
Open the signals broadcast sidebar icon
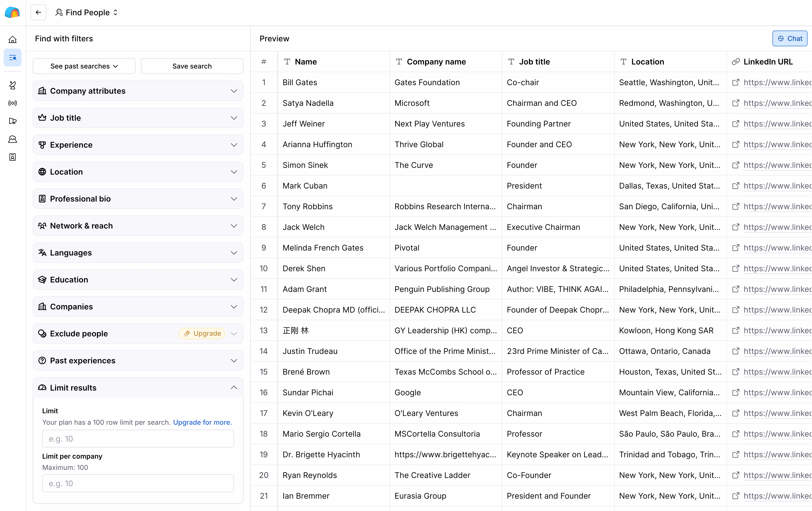[x=13, y=103]
